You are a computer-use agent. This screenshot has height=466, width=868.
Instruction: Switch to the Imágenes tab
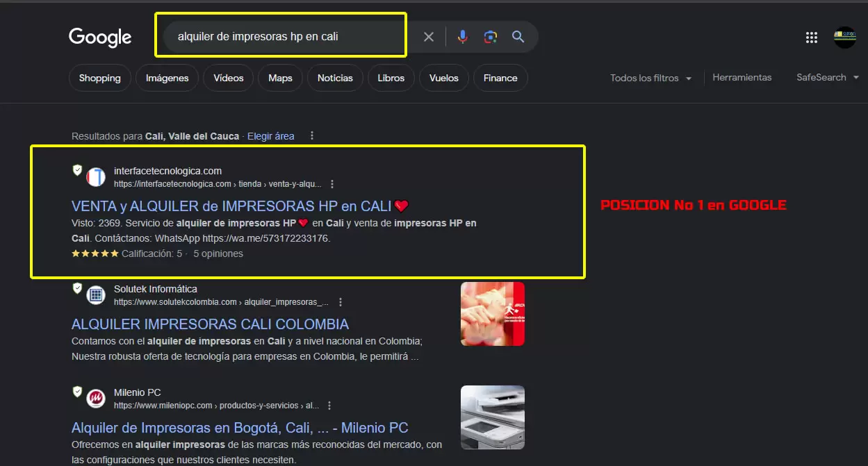(x=167, y=78)
